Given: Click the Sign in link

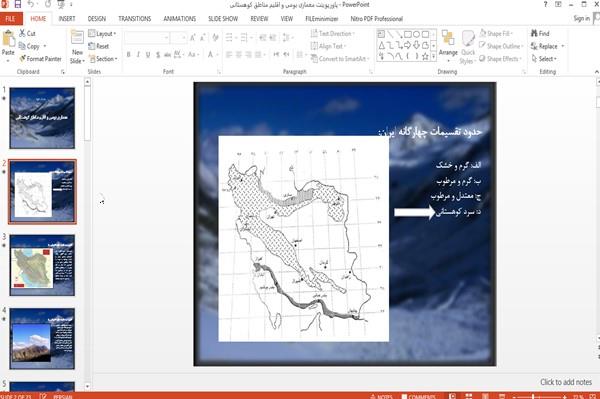Looking at the screenshot, I should point(582,18).
